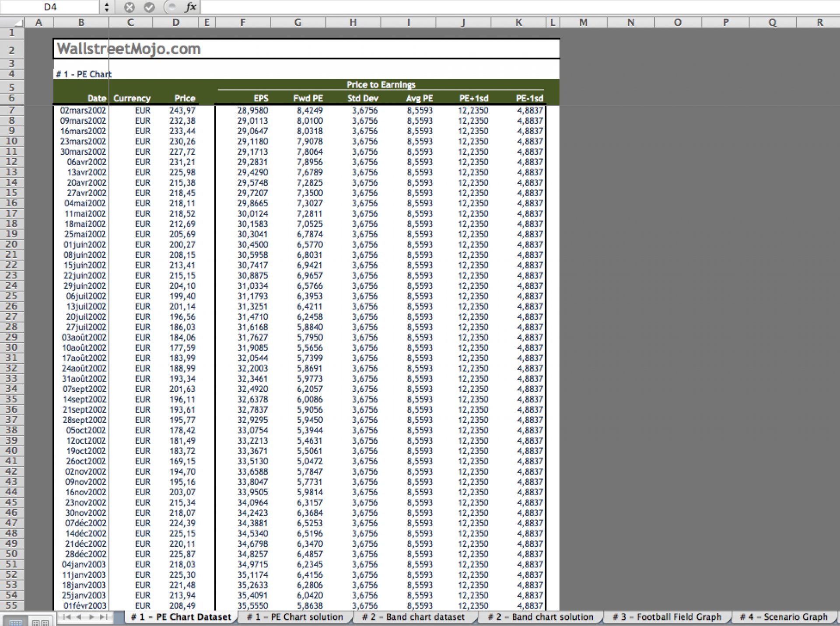Screen dimensions: 840x626
Task: Open the fx formula builder button
Action: 190,7
